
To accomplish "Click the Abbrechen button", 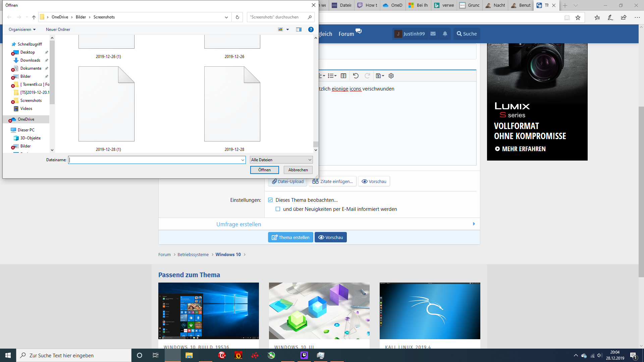I will (298, 170).
